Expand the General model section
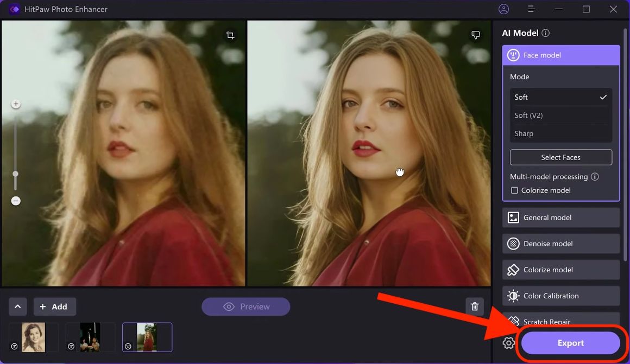Image resolution: width=630 pixels, height=364 pixels. [x=560, y=218]
